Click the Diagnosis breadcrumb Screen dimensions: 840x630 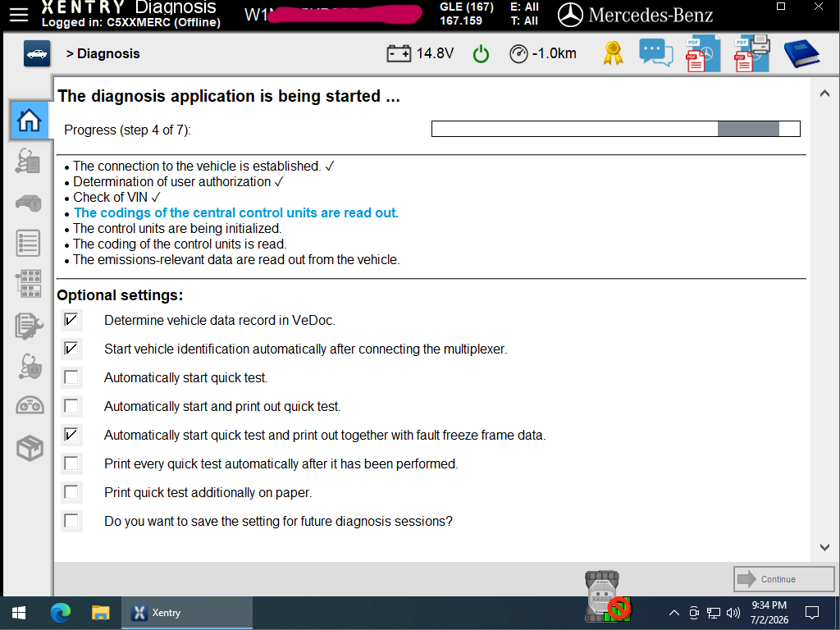click(x=108, y=53)
